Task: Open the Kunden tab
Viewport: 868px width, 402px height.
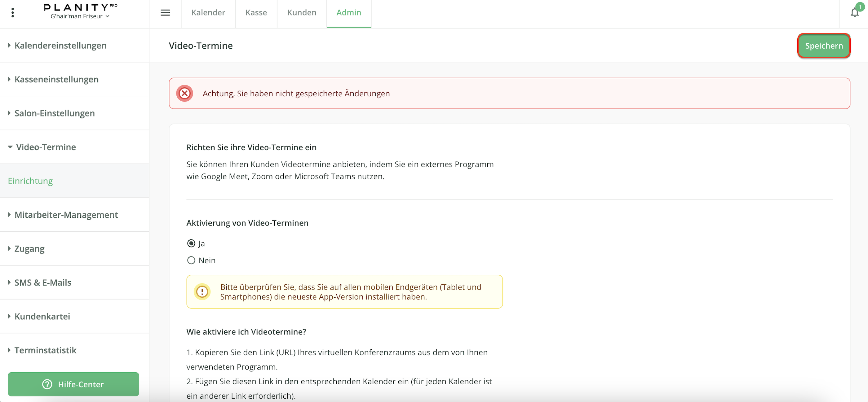Action: coord(302,13)
